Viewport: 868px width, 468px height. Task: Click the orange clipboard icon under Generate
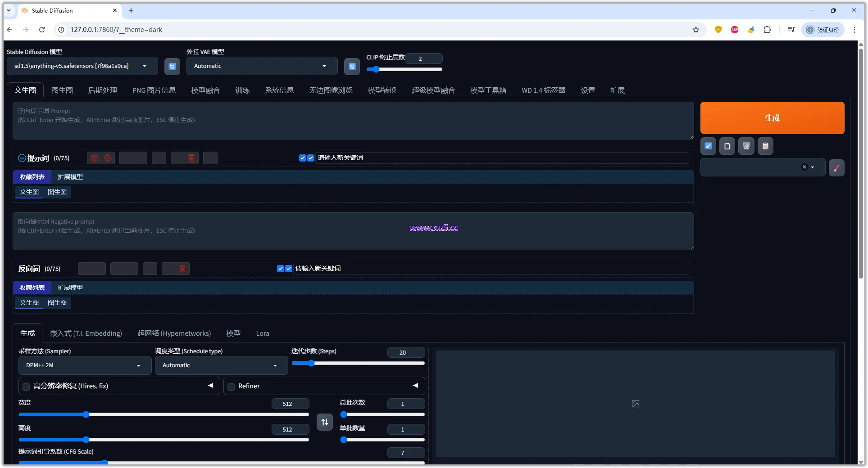[765, 146]
